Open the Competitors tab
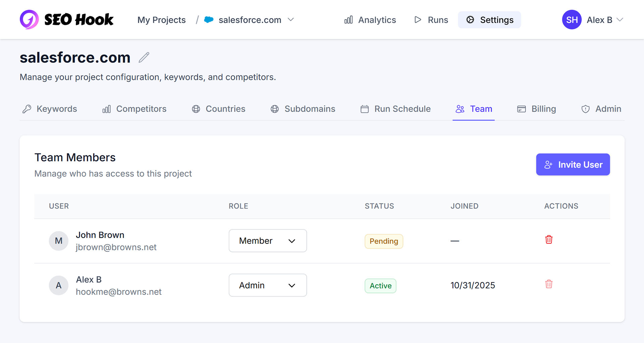This screenshot has width=644, height=343. tap(134, 109)
